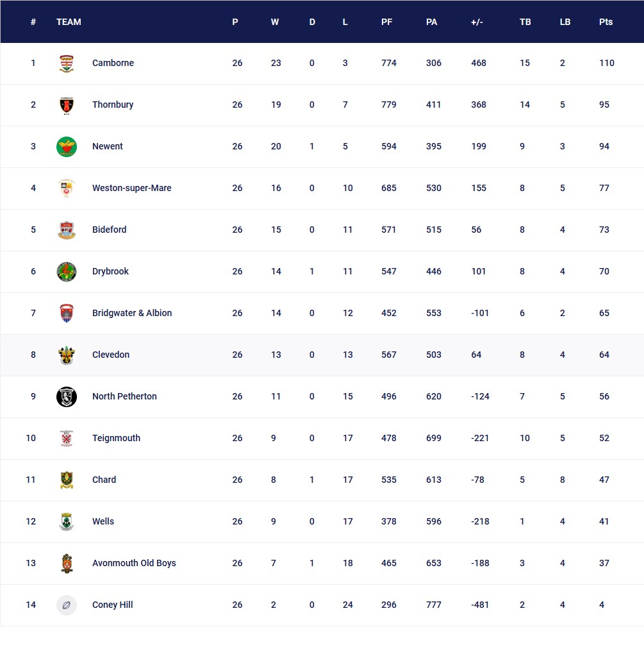This screenshot has height=663, width=644.
Task: Click the Teignmouth club crest
Action: click(x=66, y=438)
